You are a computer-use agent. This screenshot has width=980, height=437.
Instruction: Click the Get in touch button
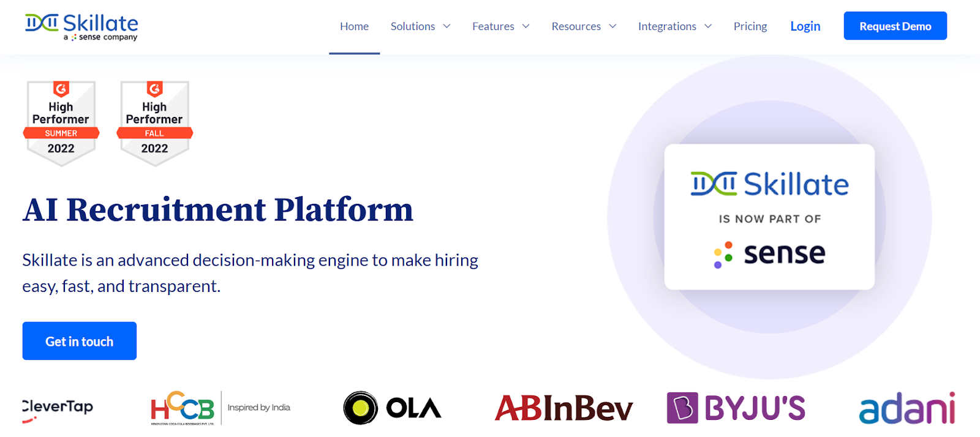point(80,341)
